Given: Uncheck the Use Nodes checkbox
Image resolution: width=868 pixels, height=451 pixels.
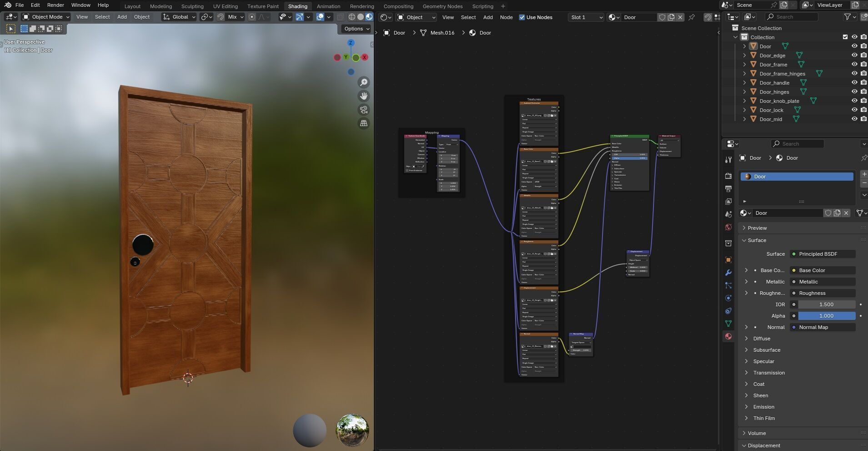Looking at the screenshot, I should tap(522, 17).
